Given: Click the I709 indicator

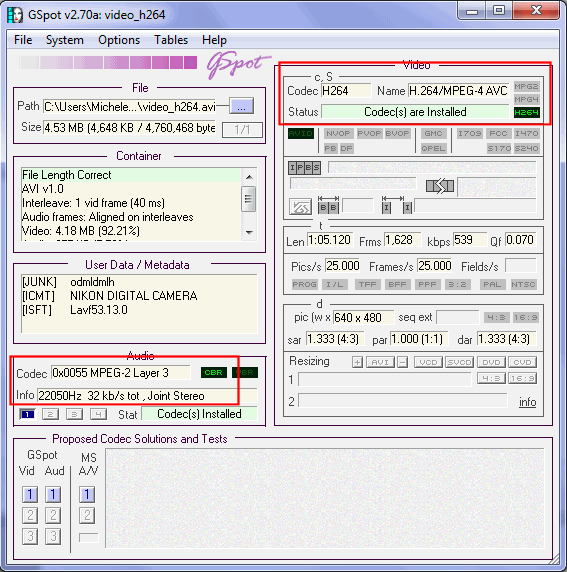Looking at the screenshot, I should [x=470, y=134].
